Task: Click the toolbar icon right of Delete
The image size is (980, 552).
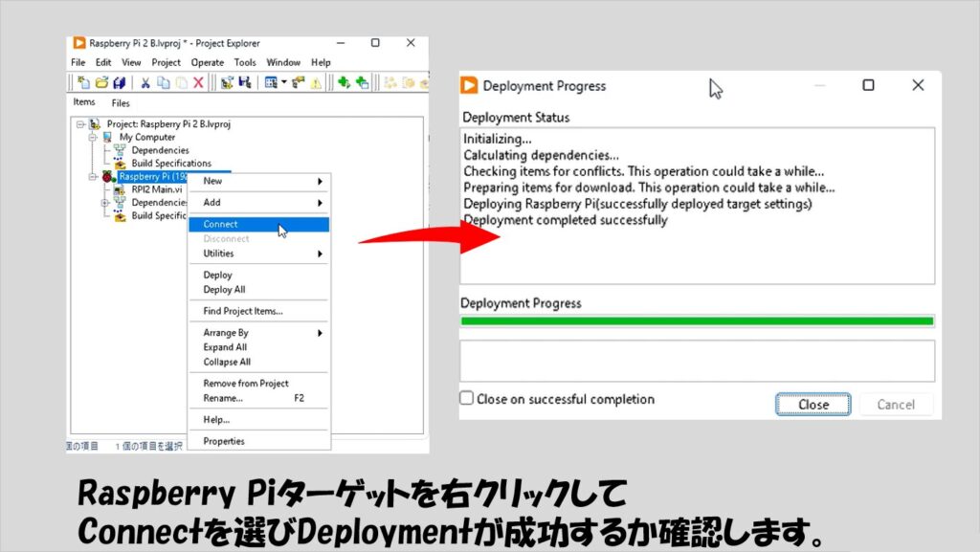Action: click(227, 82)
